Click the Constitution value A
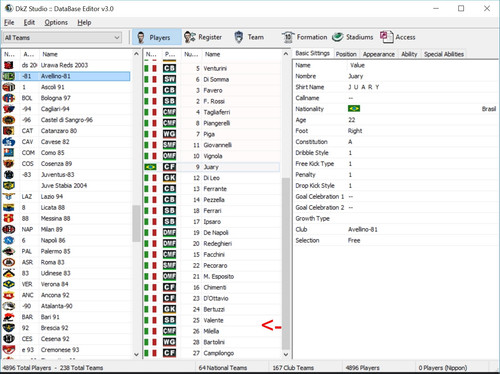The width and height of the screenshot is (500, 374). point(350,142)
